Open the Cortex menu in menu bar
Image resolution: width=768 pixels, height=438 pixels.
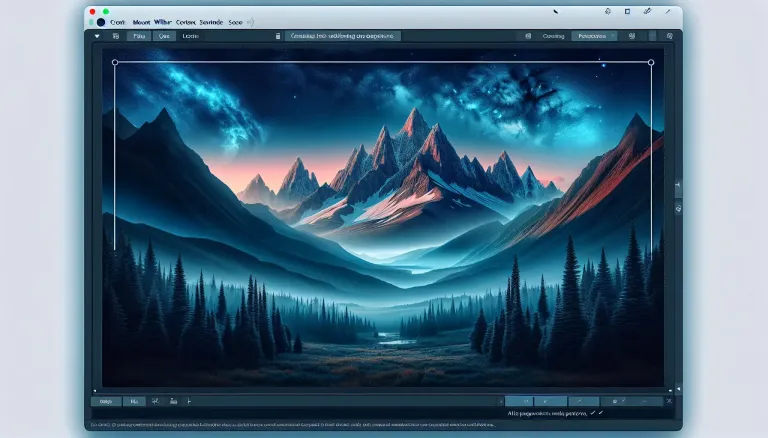[187, 20]
